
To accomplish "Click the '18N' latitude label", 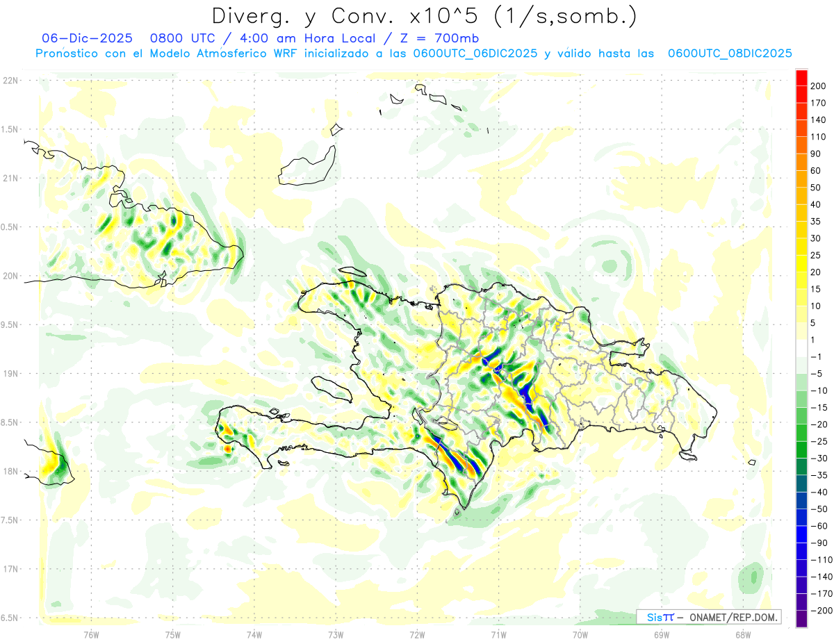I will (10, 472).
